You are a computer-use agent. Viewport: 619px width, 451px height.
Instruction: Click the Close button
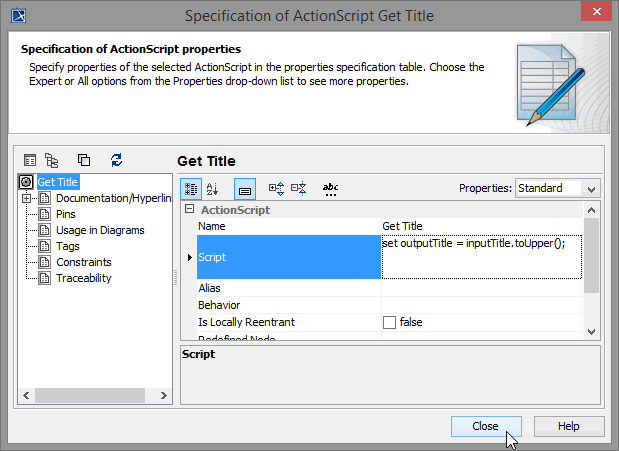(485, 426)
